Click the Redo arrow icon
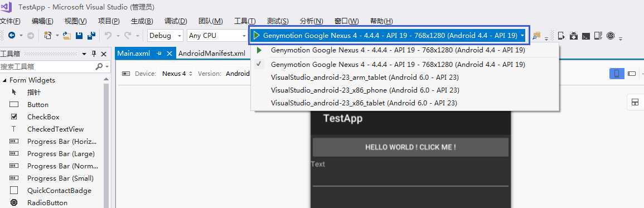 128,36
